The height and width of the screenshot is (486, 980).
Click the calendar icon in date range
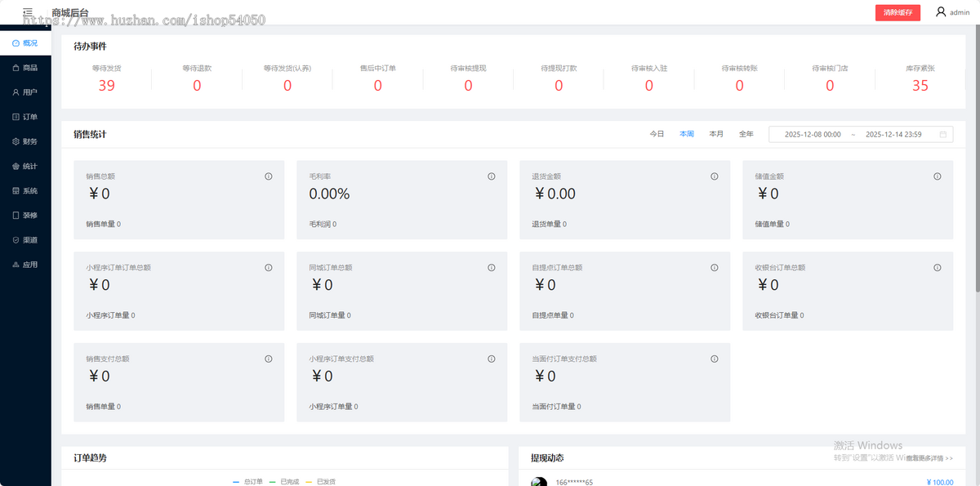(943, 134)
